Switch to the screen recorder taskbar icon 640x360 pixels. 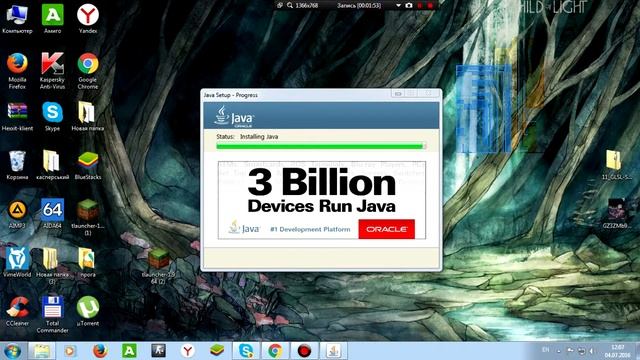tap(304, 351)
